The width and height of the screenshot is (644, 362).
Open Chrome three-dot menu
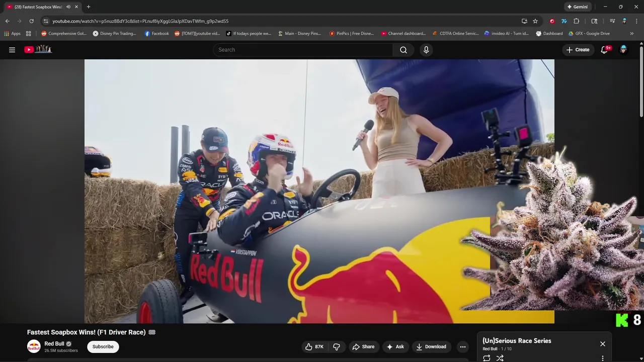pyautogui.click(x=636, y=21)
